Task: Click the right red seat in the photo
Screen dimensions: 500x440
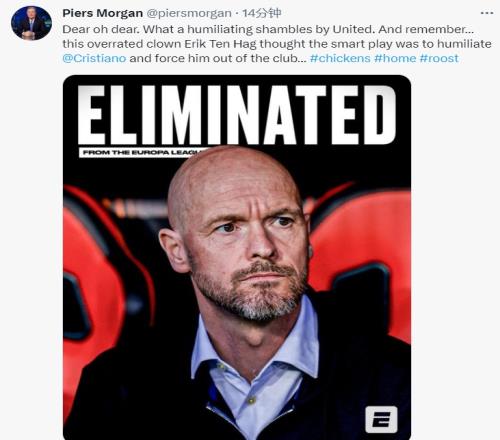Action: [x=362, y=260]
